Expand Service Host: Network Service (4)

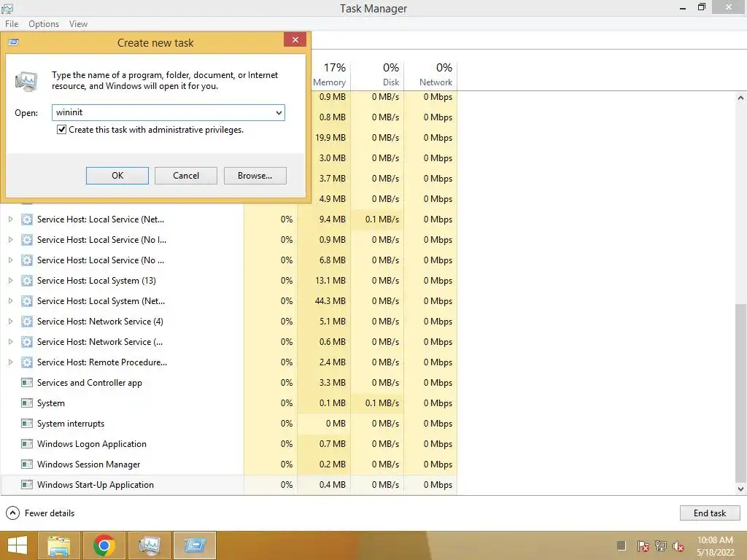[10, 322]
